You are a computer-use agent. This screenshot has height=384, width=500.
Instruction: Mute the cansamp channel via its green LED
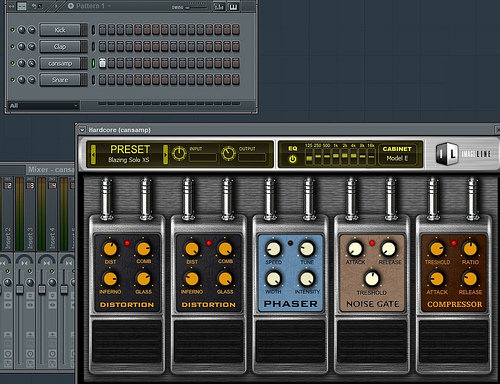click(13, 63)
